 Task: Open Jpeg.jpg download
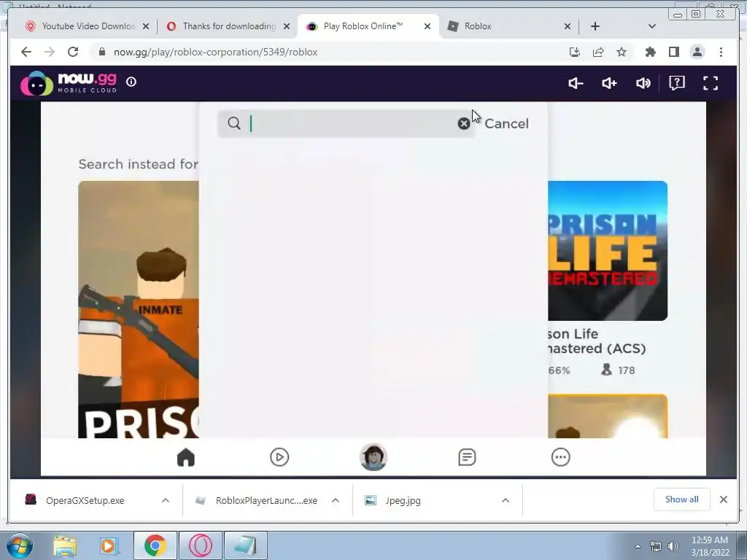(403, 500)
